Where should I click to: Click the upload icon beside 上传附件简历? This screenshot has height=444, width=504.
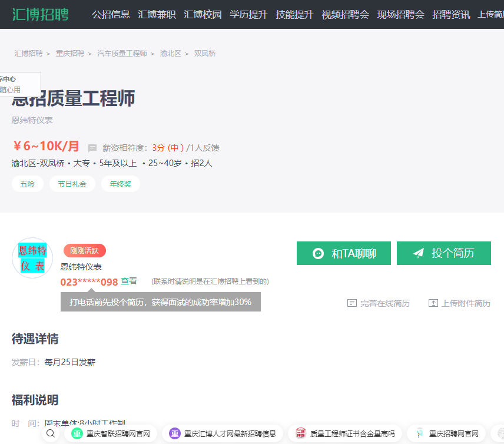[433, 303]
